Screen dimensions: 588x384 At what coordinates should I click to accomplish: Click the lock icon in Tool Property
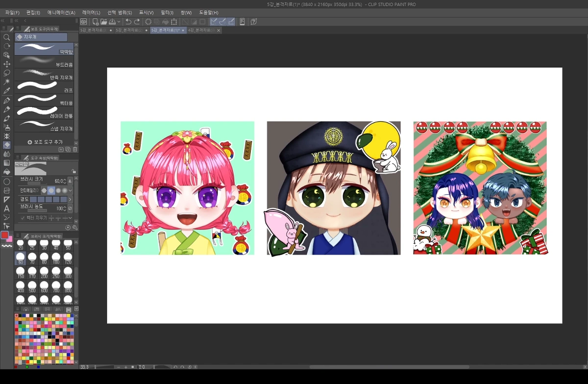(x=73, y=171)
